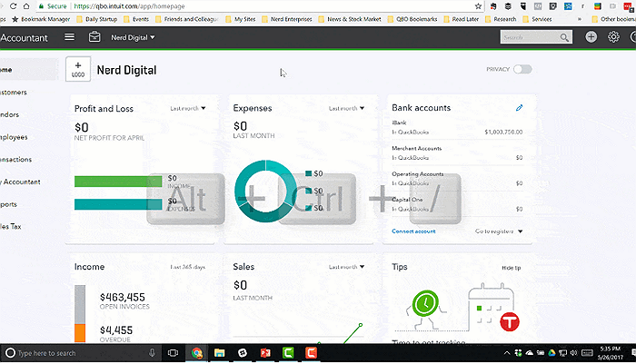
Task: Click the orange Overdue invoices bar
Action: 80,334
